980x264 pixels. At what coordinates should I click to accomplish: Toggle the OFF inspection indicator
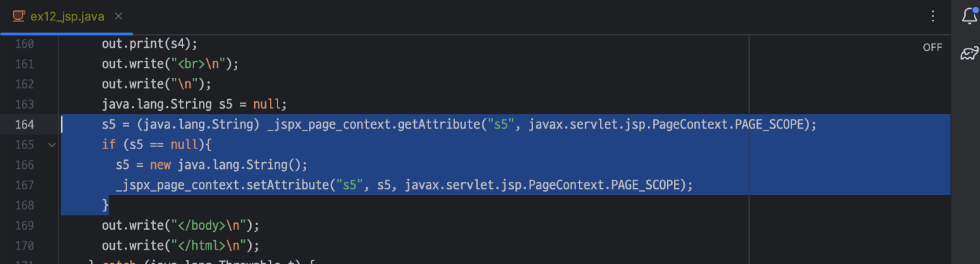[x=932, y=47]
